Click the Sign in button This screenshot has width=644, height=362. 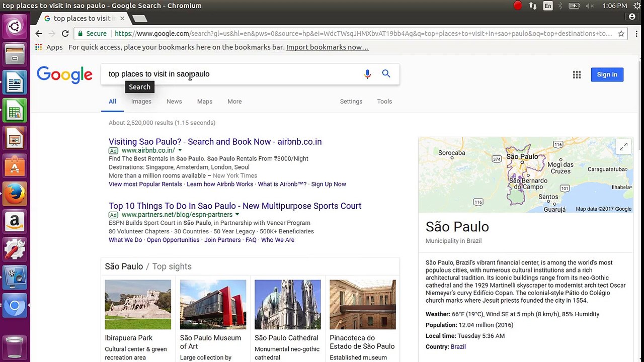pos(607,74)
